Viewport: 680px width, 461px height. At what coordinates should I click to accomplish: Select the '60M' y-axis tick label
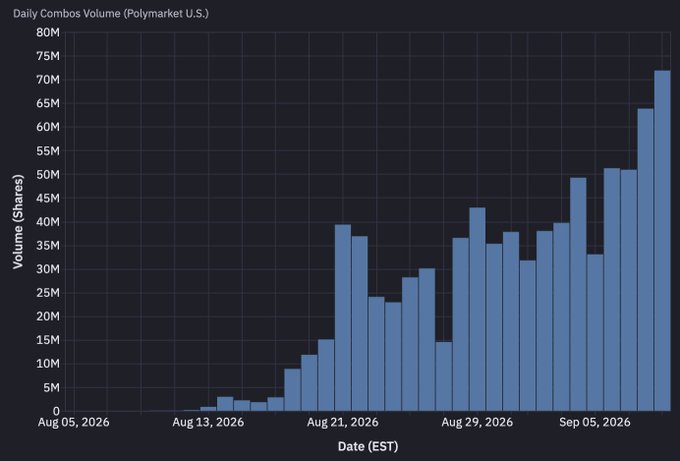(48, 127)
